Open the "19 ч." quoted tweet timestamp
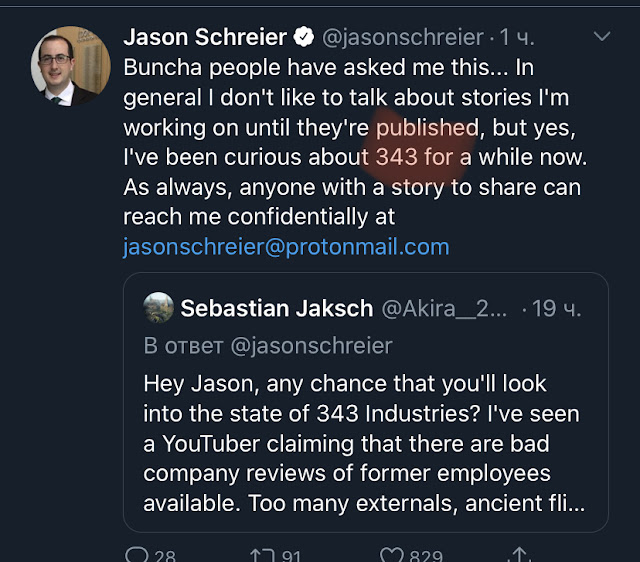Viewport: 640px width, 562px height. (558, 308)
